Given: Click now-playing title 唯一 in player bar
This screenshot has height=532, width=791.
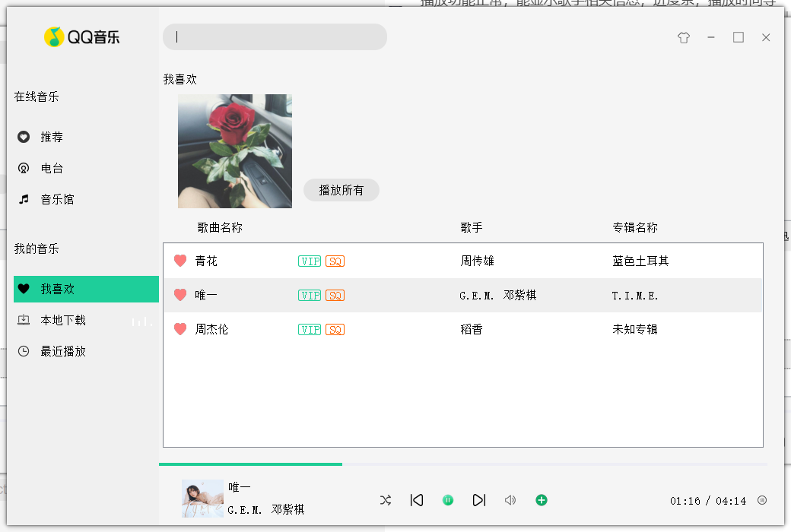Looking at the screenshot, I should click(x=240, y=487).
